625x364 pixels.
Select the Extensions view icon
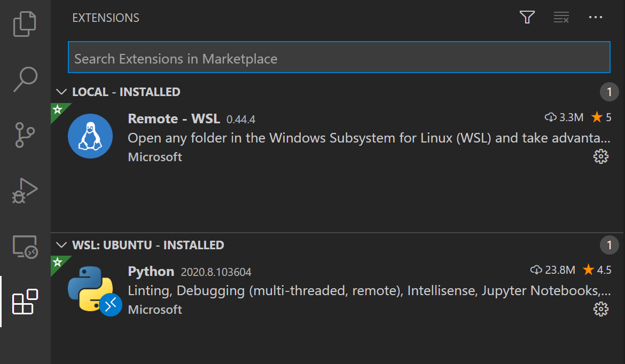25,303
